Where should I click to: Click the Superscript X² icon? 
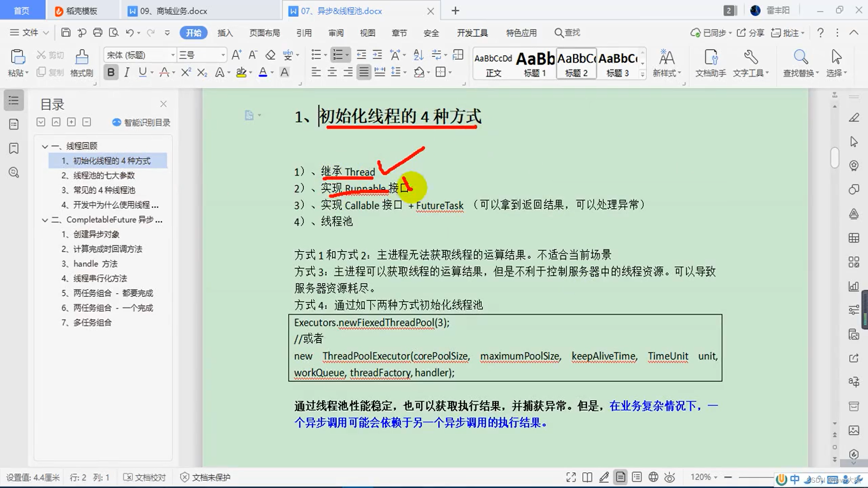[x=186, y=72]
